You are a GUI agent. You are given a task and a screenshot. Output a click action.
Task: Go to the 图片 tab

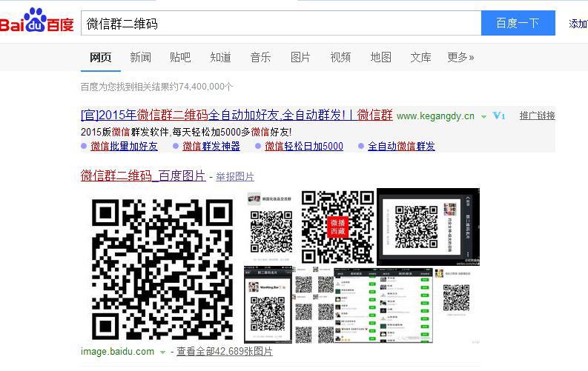click(x=300, y=57)
